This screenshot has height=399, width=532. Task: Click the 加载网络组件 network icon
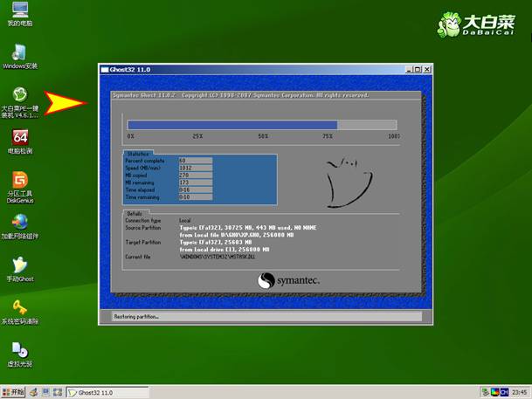(x=19, y=222)
